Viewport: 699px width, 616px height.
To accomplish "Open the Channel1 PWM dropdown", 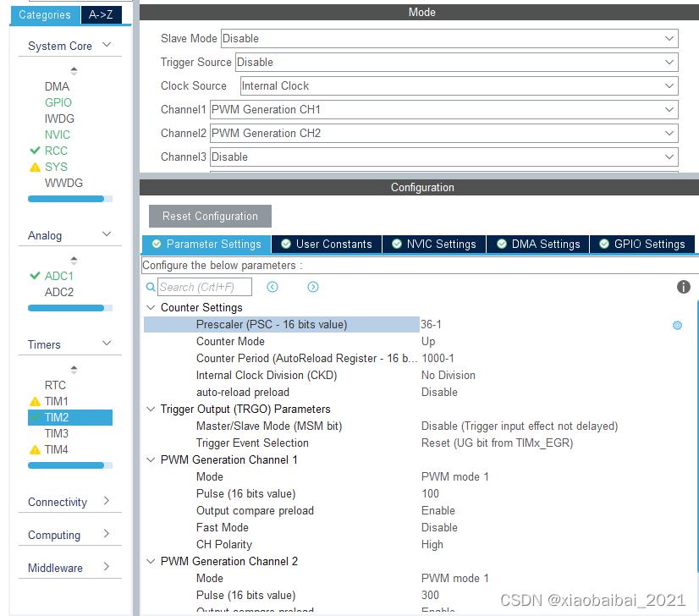I will [443, 110].
